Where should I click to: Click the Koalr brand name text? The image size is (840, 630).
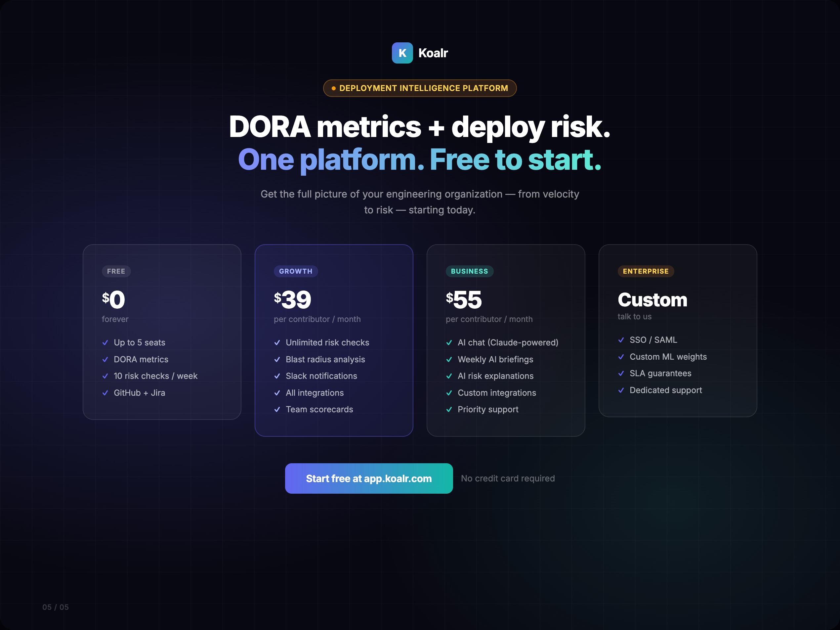433,53
